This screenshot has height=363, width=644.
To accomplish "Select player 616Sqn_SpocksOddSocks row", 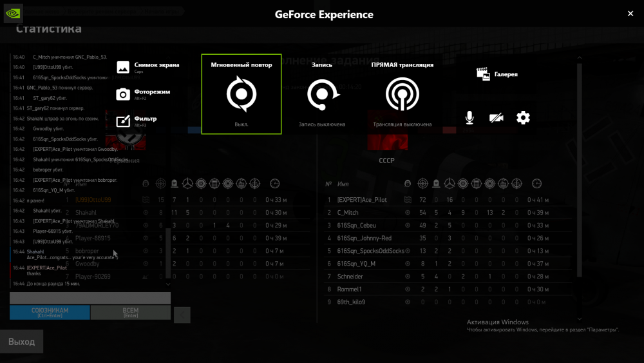I will coord(448,251).
